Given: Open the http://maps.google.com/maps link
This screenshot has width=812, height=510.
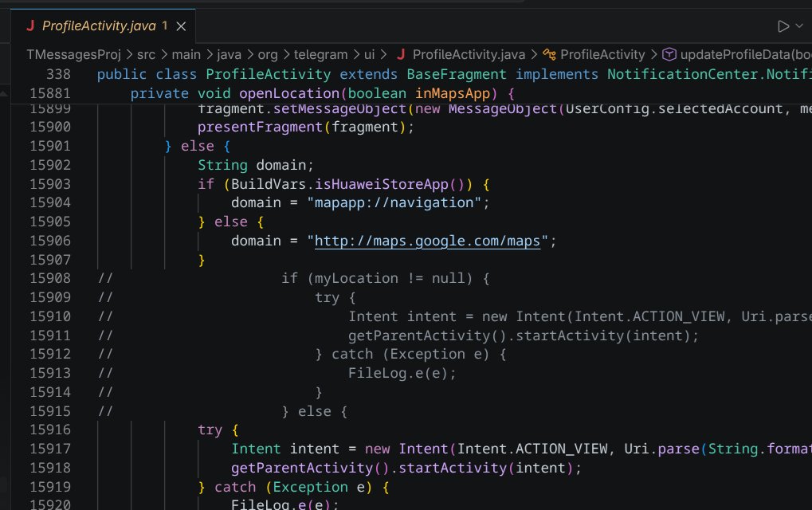Looking at the screenshot, I should (x=427, y=241).
